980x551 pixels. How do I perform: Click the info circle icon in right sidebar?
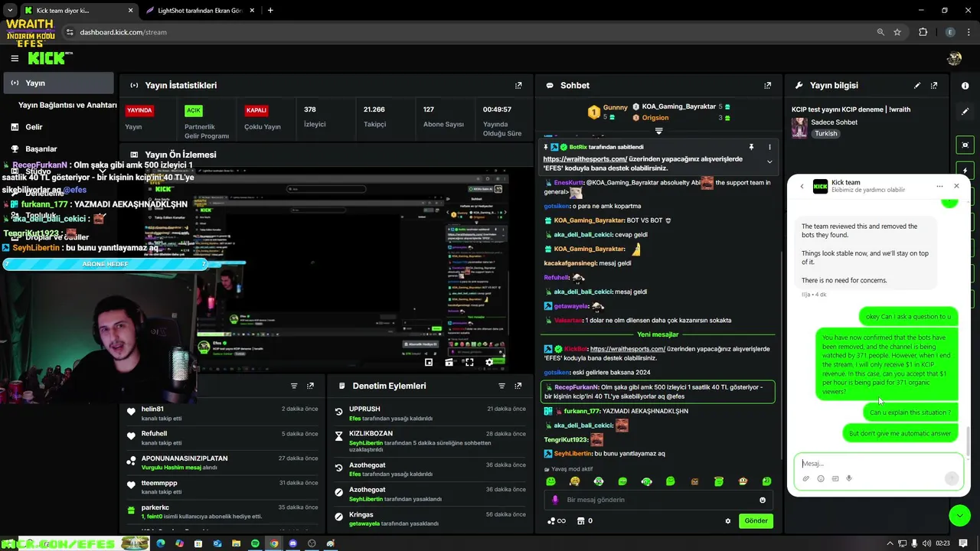click(x=965, y=86)
